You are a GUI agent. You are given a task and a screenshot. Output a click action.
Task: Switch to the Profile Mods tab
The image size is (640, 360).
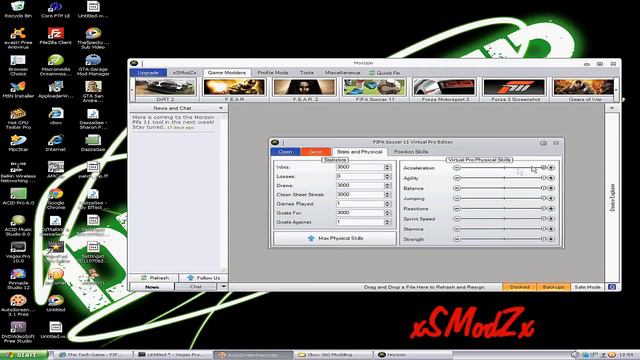273,73
